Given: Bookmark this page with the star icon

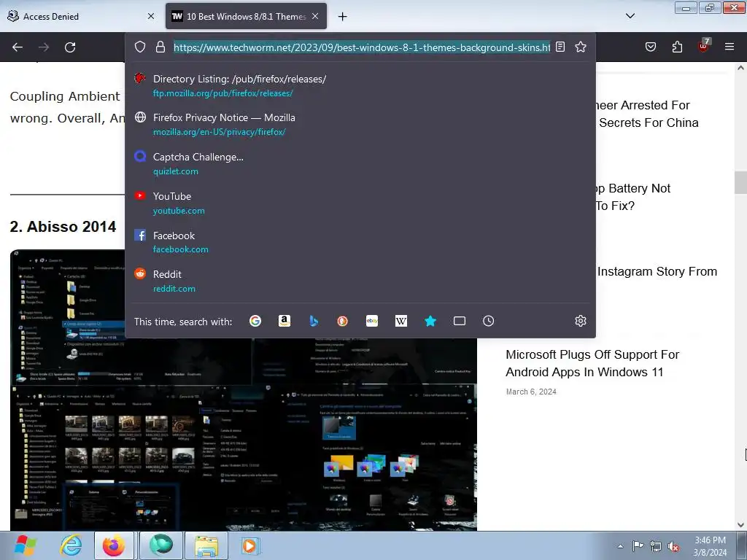Looking at the screenshot, I should [580, 47].
